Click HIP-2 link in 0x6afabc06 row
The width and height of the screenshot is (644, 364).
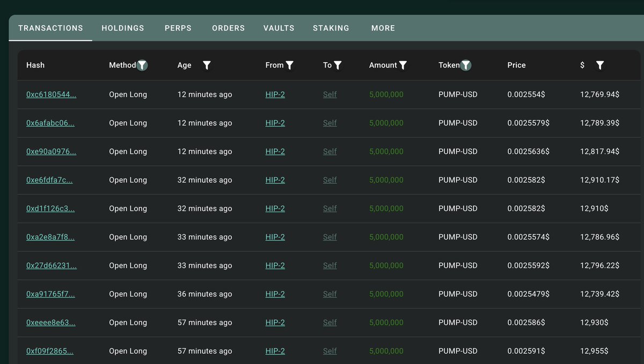[x=275, y=123]
